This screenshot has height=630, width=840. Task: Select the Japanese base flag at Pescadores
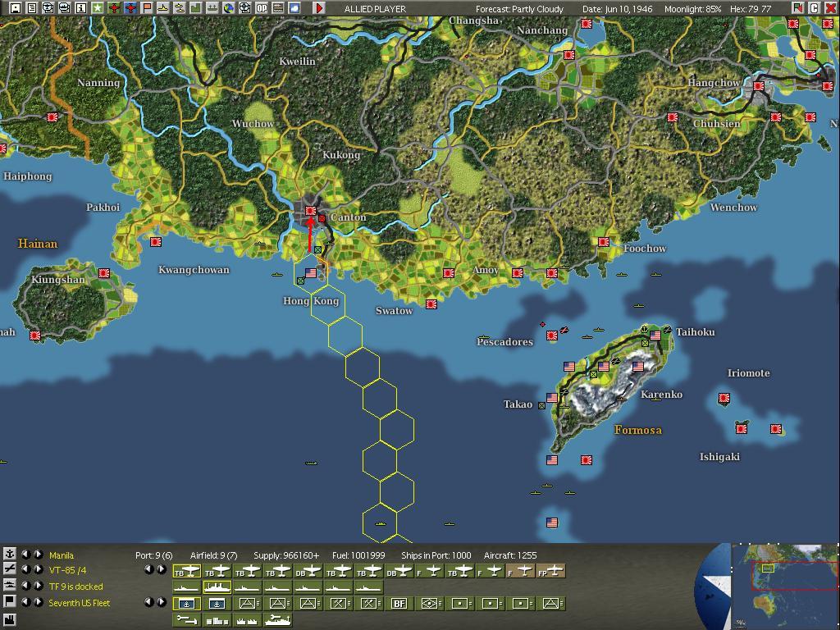click(x=552, y=336)
